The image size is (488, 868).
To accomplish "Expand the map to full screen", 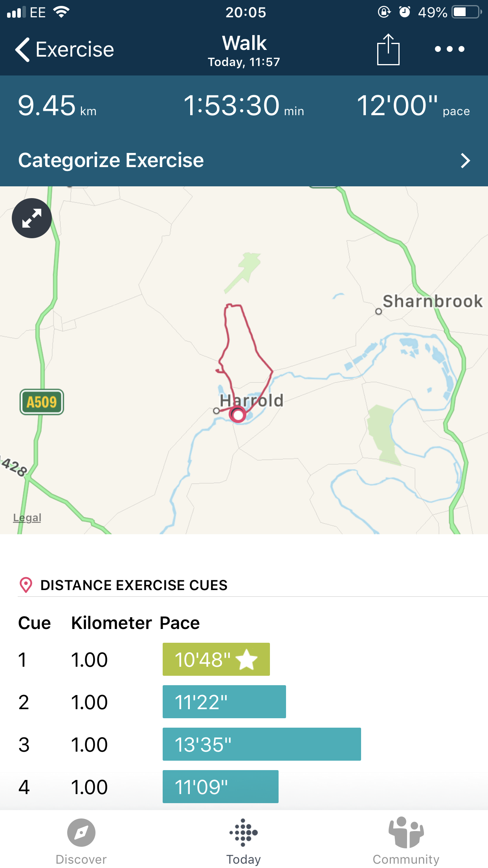I will point(32,218).
